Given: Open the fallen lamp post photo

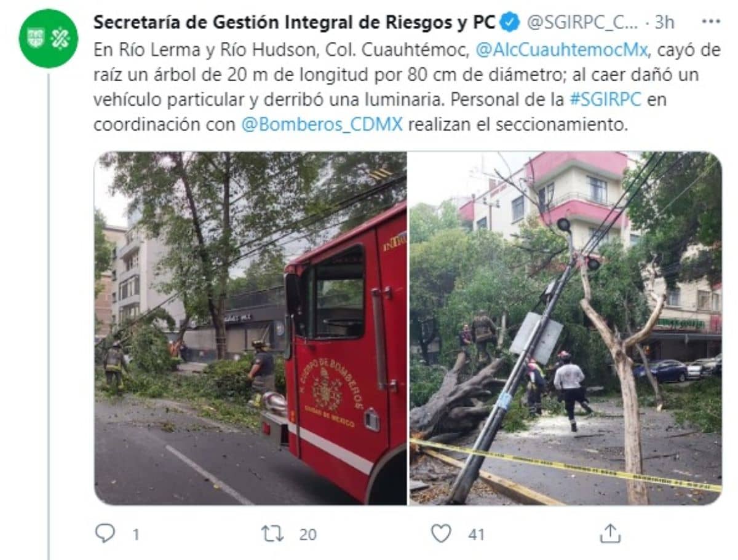Looking at the screenshot, I should [x=565, y=328].
